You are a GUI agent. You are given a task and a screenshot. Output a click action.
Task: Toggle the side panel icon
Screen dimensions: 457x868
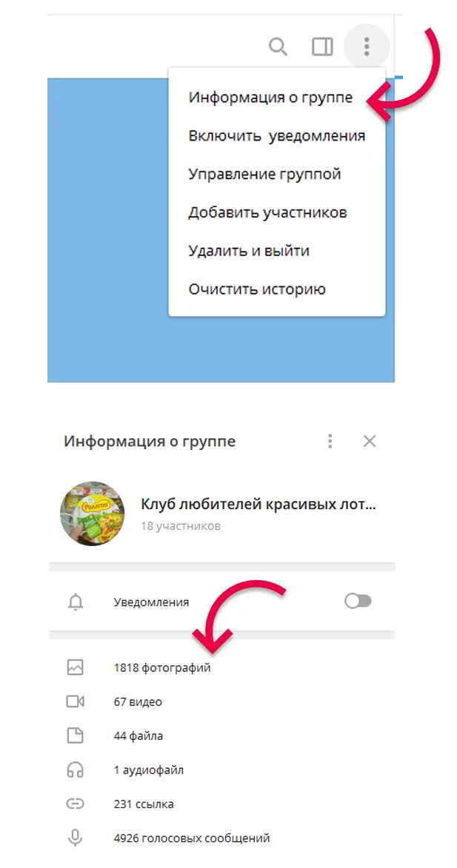pos(322,47)
